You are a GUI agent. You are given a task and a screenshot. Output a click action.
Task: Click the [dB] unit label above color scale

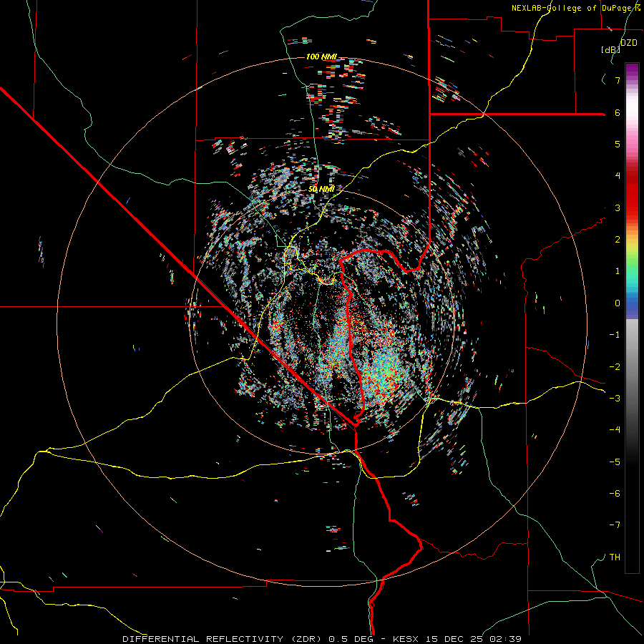(611, 49)
